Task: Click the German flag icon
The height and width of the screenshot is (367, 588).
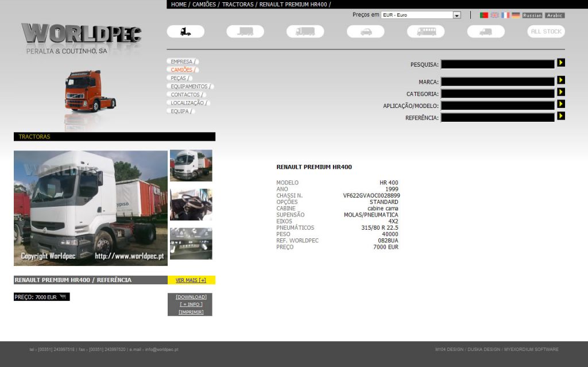Action: pos(516,16)
